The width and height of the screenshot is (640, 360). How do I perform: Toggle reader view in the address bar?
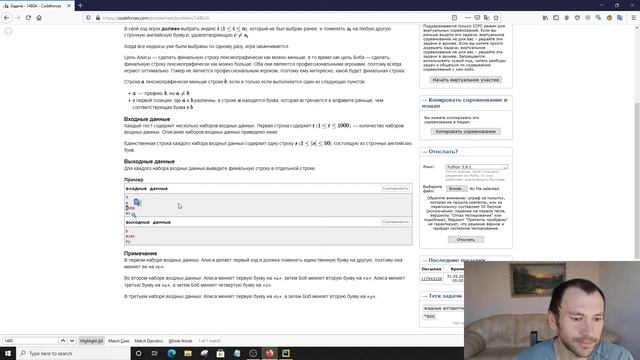(x=454, y=18)
